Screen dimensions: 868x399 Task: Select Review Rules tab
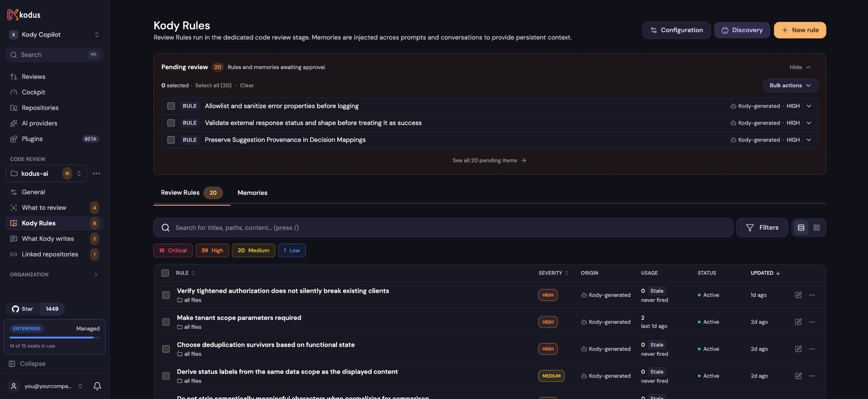click(192, 193)
